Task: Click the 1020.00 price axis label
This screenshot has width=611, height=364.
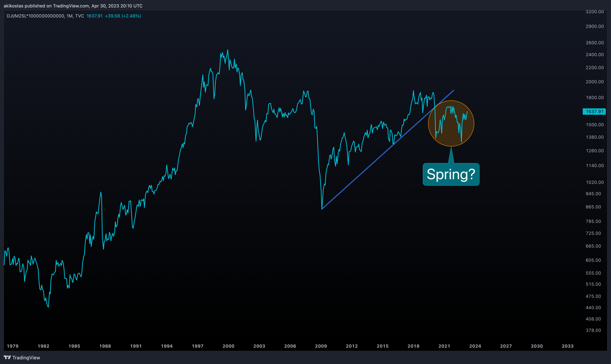Action: (595, 183)
